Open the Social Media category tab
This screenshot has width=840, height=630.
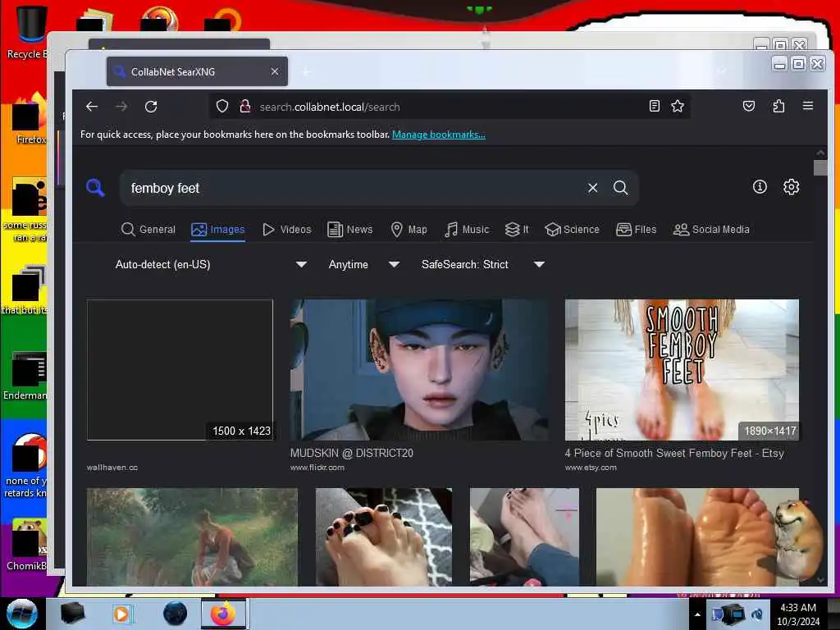(x=711, y=230)
